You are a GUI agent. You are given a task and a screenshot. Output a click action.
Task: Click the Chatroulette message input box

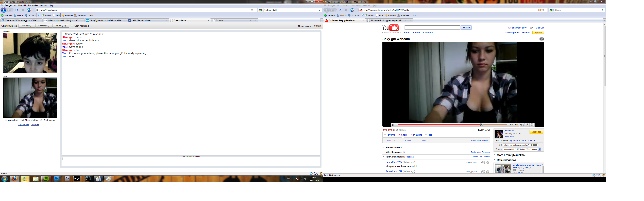coord(191,162)
